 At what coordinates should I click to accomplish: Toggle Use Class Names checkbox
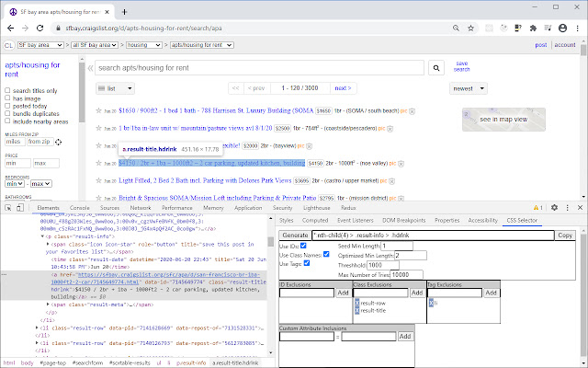[x=326, y=254]
